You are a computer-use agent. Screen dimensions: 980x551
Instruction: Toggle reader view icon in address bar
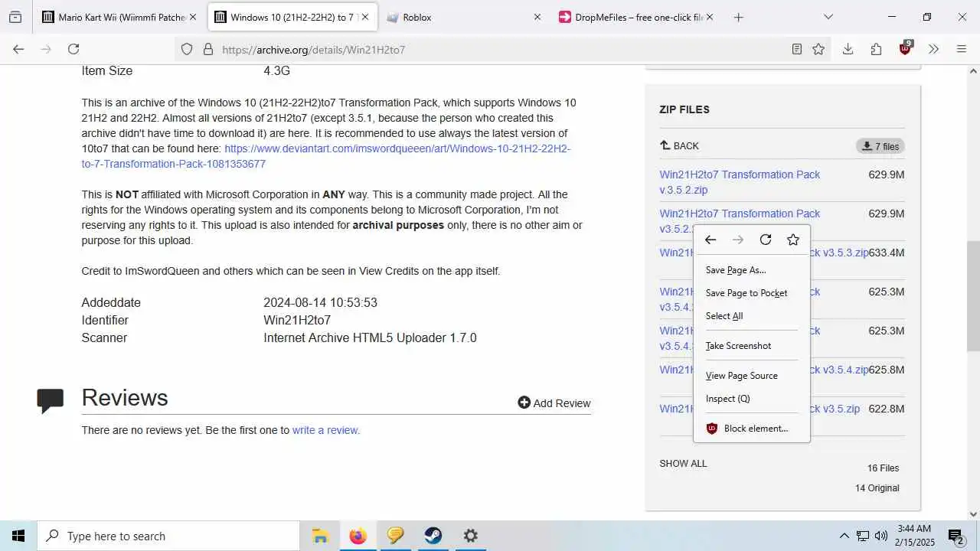797,49
